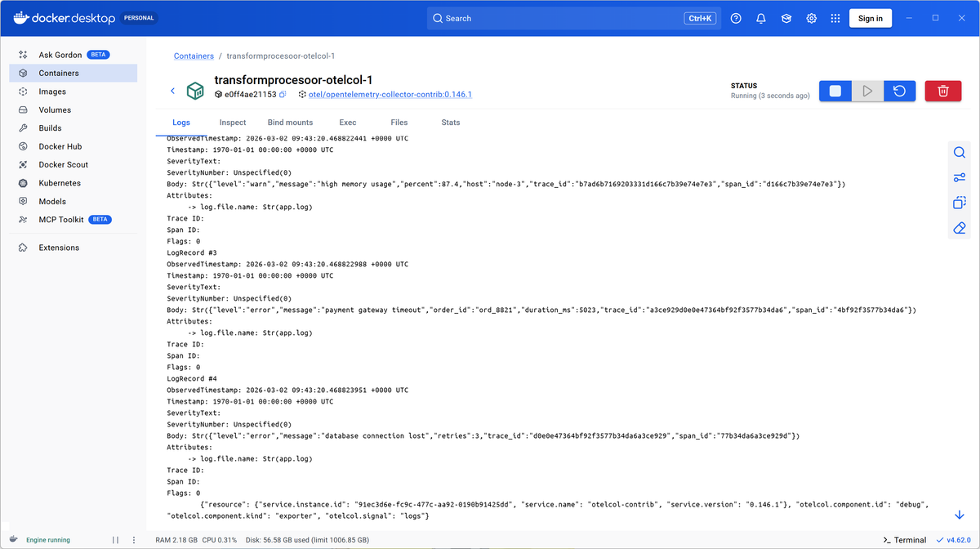Click version v4.62.0 indicator

(953, 540)
